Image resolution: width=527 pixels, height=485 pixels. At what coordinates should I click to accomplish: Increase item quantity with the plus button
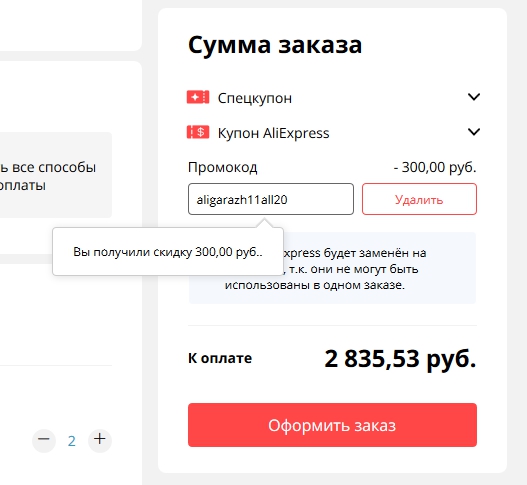click(100, 439)
